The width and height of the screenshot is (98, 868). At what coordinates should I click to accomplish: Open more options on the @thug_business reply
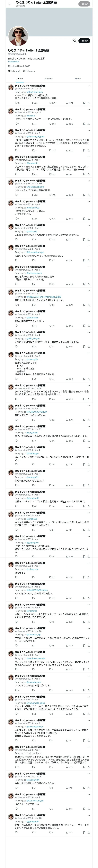[x=89, y=86]
